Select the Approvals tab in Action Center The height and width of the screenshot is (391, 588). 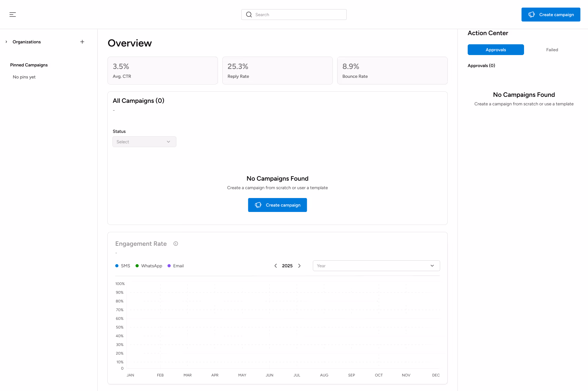[x=496, y=50]
